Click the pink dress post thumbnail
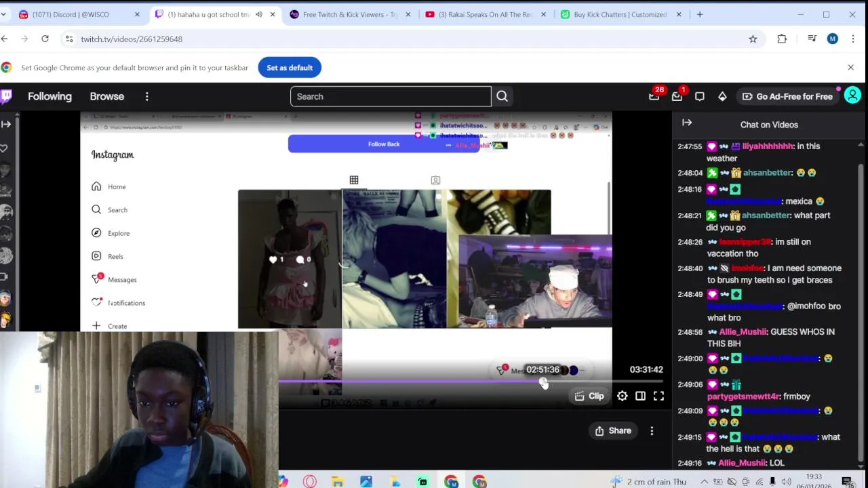This screenshot has height=488, width=868. point(290,259)
